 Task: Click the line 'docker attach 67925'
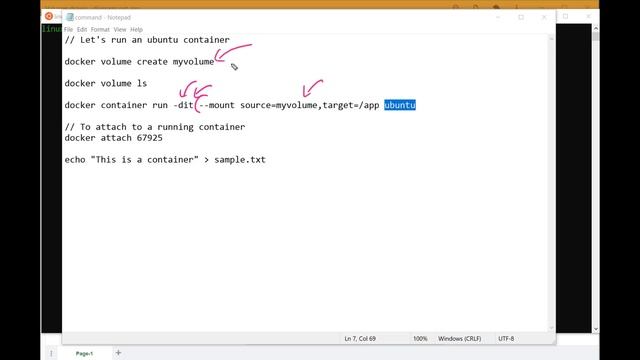pos(113,138)
